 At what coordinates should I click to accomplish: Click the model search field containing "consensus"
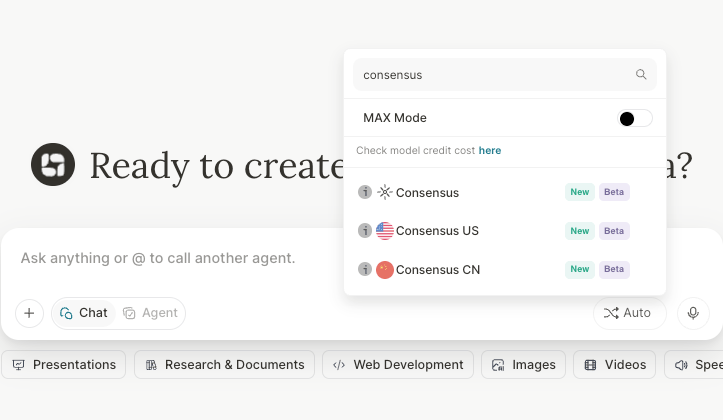pos(505,75)
